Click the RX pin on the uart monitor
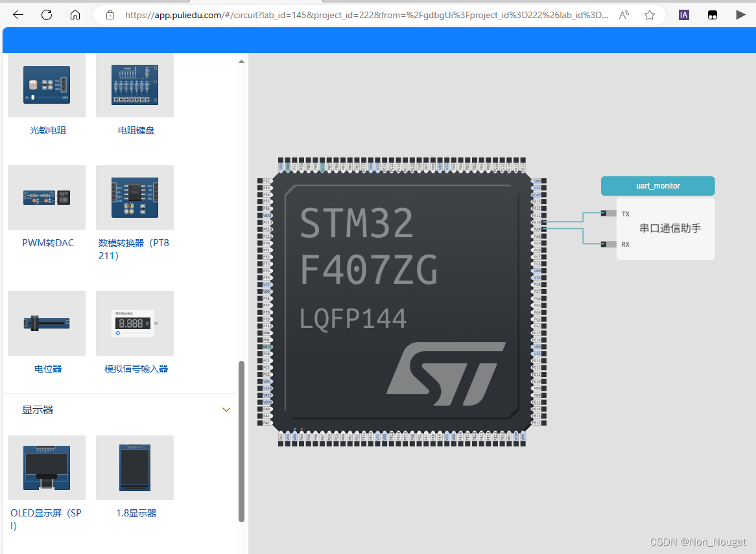This screenshot has height=554, width=756. (609, 244)
